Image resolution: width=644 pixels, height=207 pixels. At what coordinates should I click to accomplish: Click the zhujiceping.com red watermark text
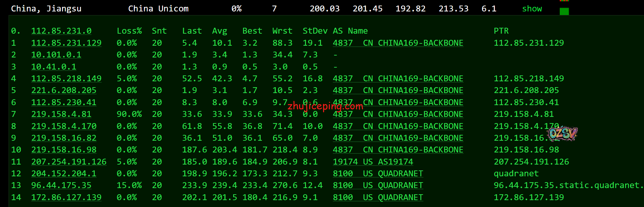325,106
